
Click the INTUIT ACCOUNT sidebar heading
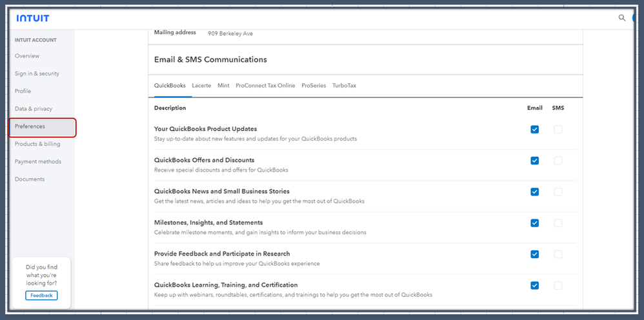[35, 40]
